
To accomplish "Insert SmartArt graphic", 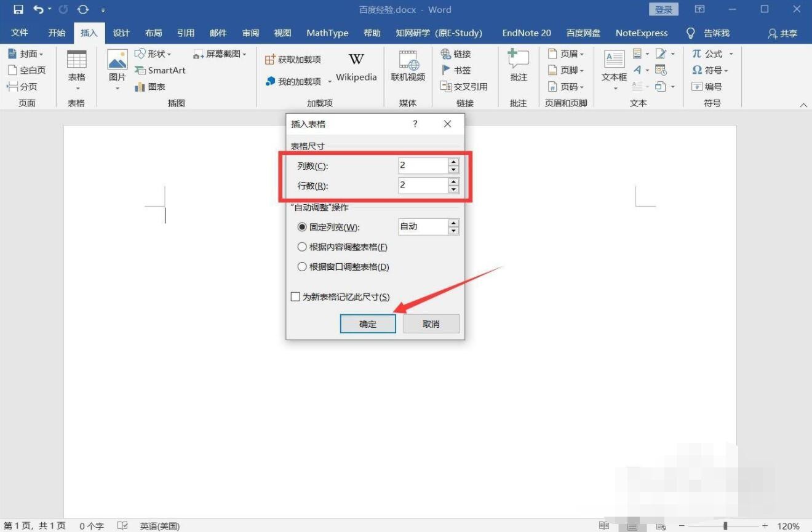I will tap(160, 70).
